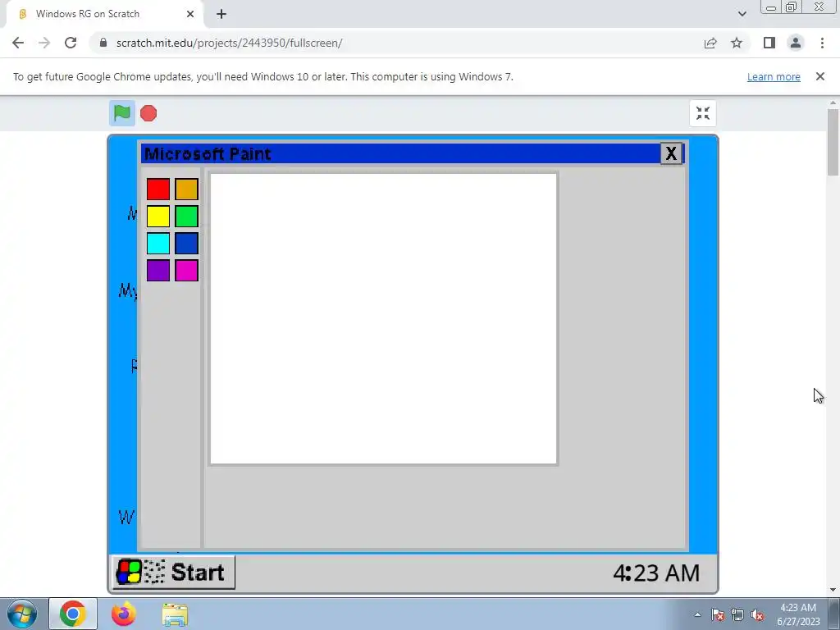Open the Chrome profile menu

[796, 43]
